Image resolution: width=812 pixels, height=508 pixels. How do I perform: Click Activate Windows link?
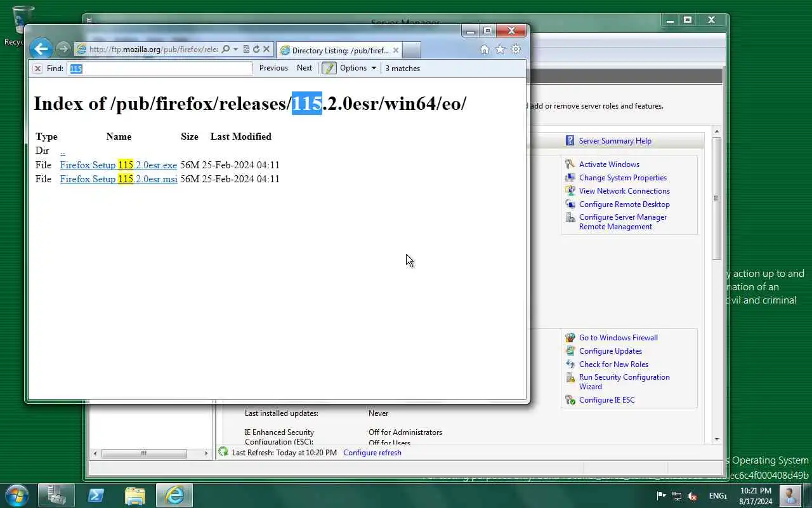609,164
